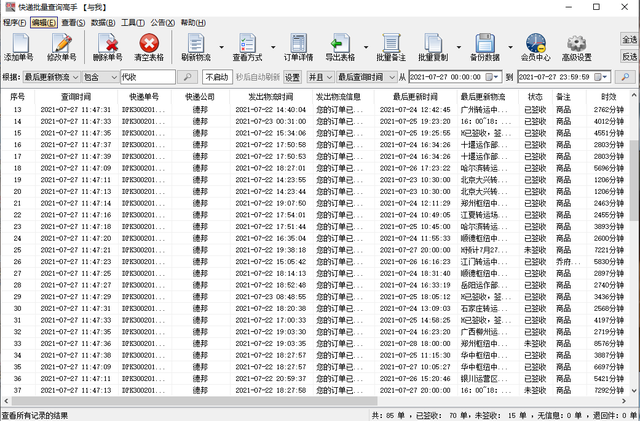Open calendar picker for start date
This screenshot has width=640, height=421.
[492, 77]
